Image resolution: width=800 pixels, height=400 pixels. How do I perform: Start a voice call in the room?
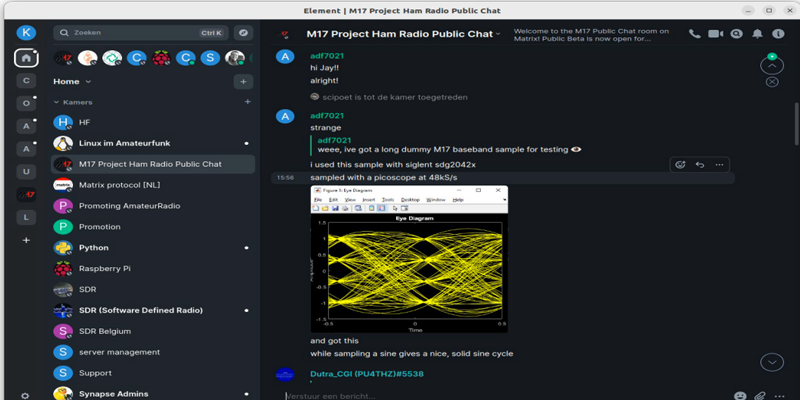point(694,34)
